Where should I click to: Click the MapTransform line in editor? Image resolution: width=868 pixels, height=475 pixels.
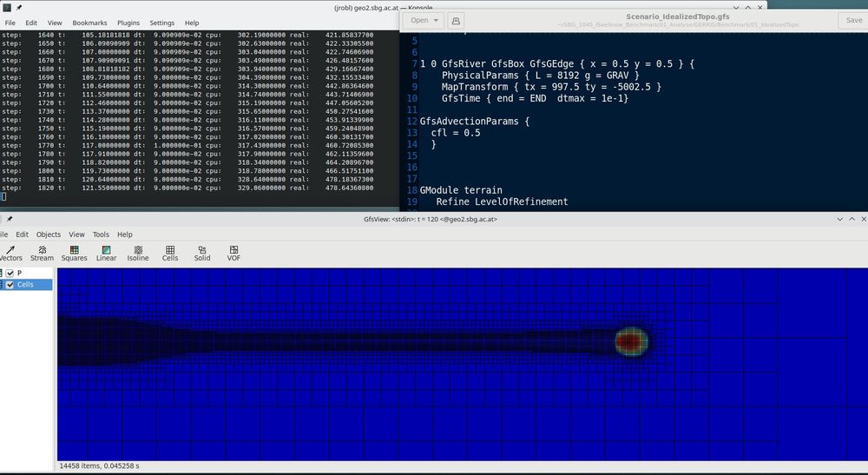[x=551, y=87]
